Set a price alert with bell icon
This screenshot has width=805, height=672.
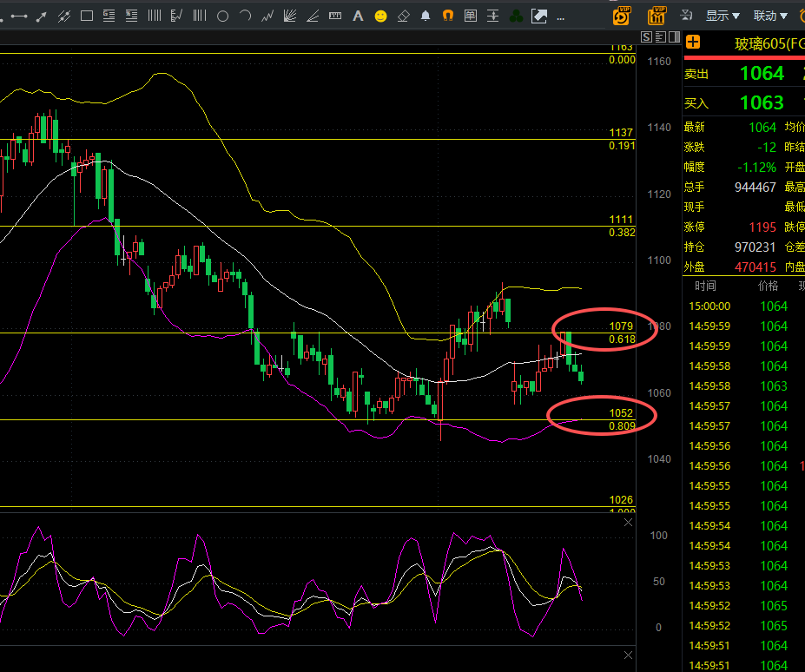426,16
